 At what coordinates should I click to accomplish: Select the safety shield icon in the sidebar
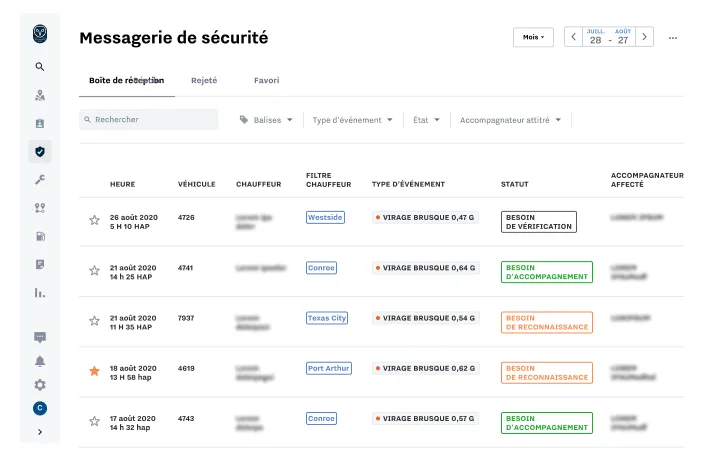[x=40, y=152]
